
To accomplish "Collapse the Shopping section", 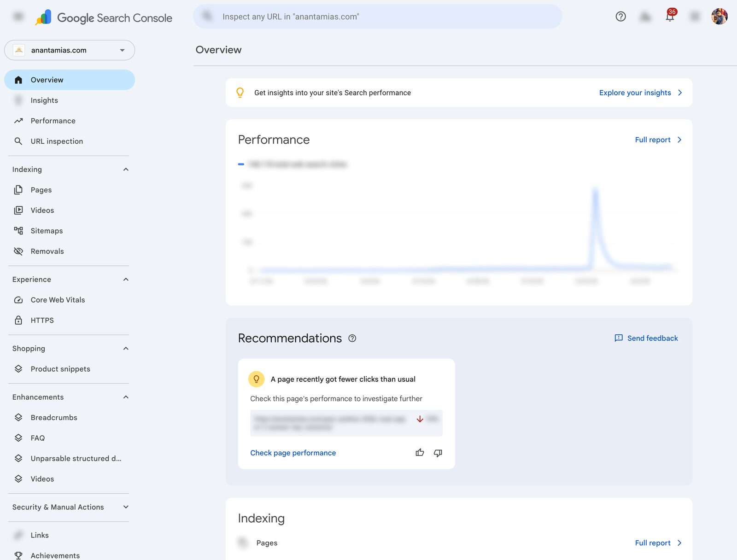I will [x=126, y=349].
